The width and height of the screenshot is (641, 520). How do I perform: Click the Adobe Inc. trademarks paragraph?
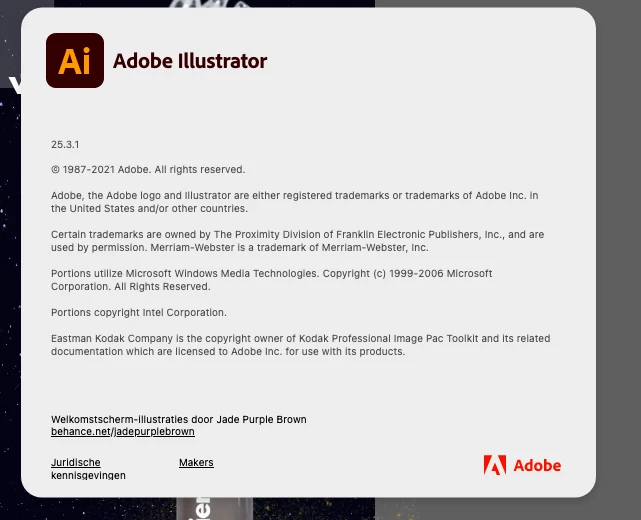pos(295,202)
